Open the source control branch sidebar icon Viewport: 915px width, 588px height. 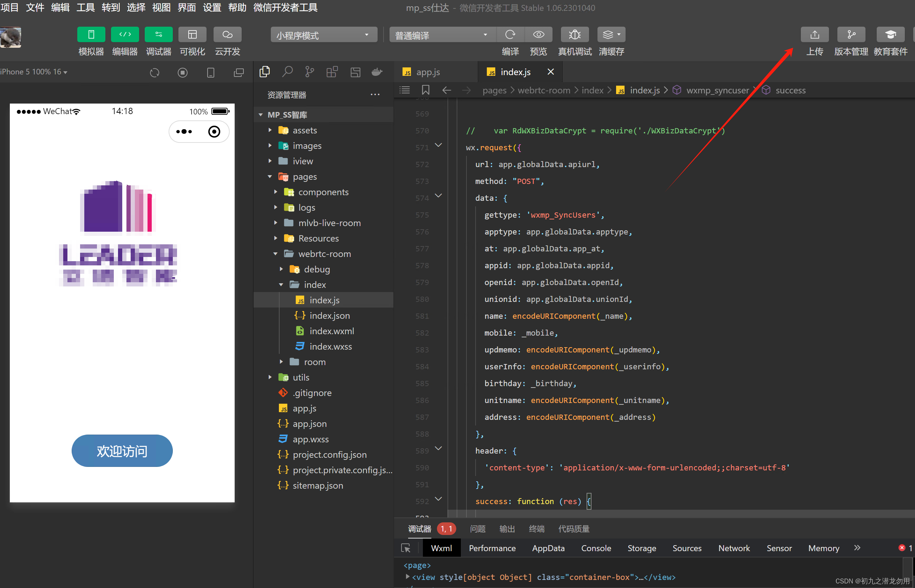pyautogui.click(x=309, y=72)
